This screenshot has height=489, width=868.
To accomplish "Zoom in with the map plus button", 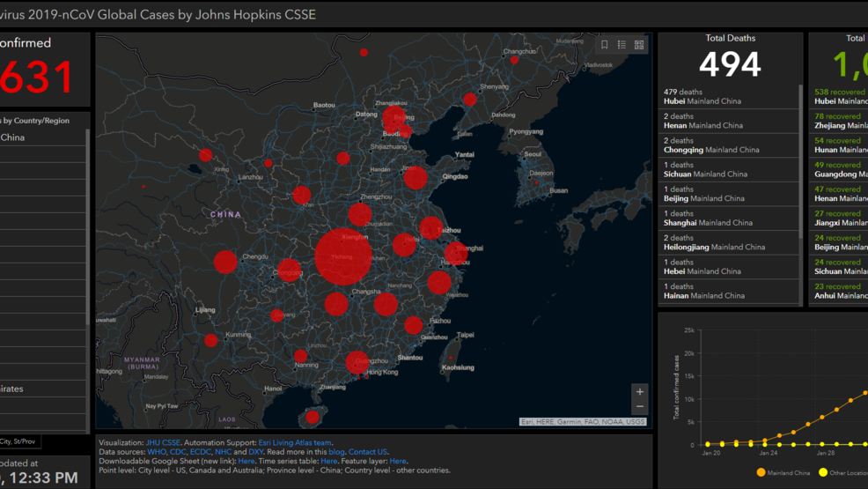I will click(640, 391).
